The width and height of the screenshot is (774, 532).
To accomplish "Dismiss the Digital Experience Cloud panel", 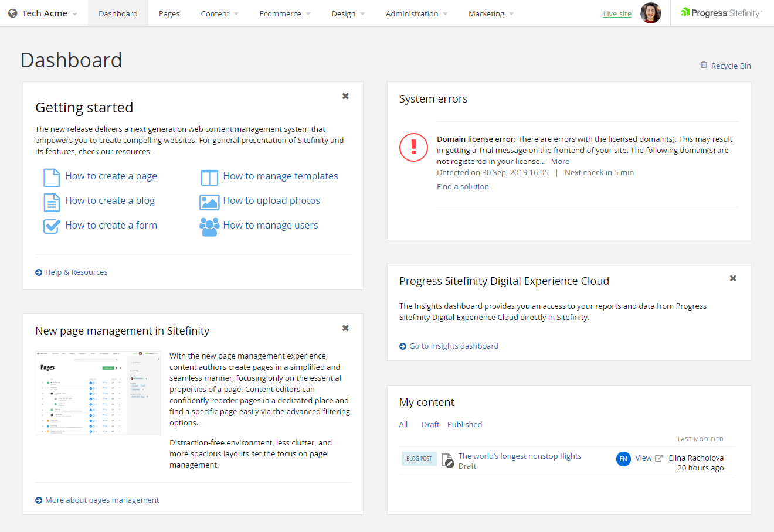I will pyautogui.click(x=732, y=278).
